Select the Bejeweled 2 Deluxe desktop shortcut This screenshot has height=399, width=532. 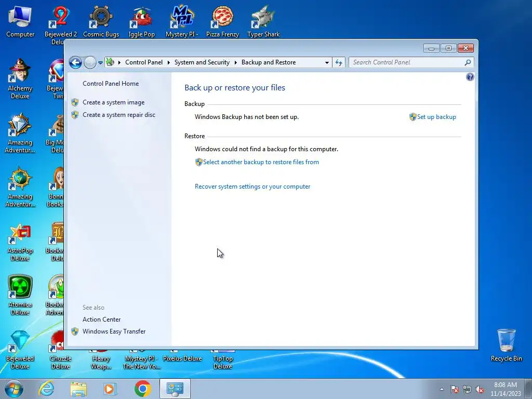point(60,25)
